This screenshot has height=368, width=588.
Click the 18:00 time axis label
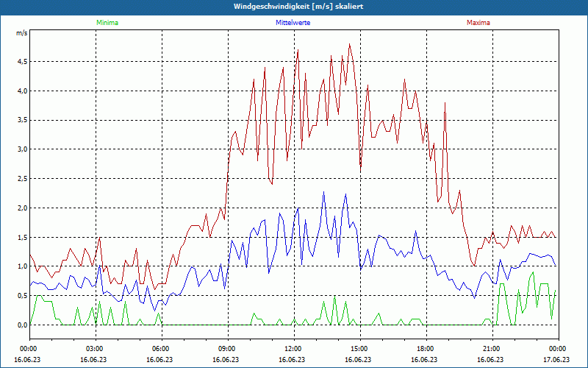pos(426,349)
